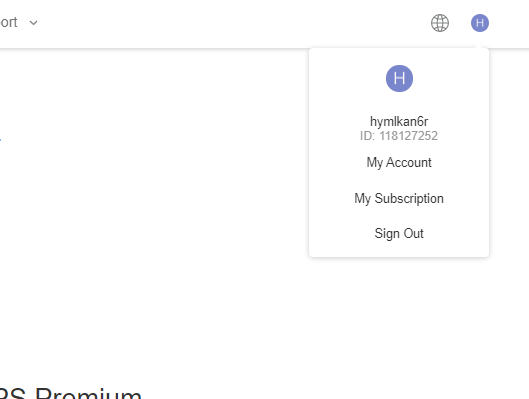Click the word 'Account' in My Account entry
This screenshot has height=399, width=529.
pyautogui.click(x=409, y=163)
